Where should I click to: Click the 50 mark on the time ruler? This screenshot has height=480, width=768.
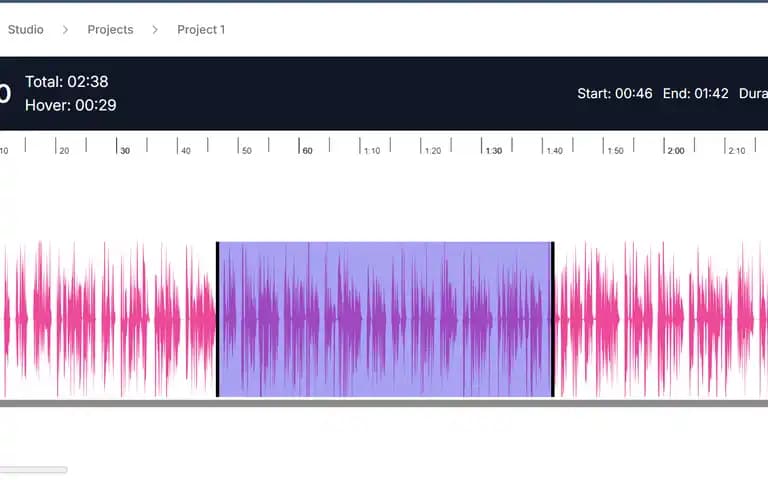point(246,151)
